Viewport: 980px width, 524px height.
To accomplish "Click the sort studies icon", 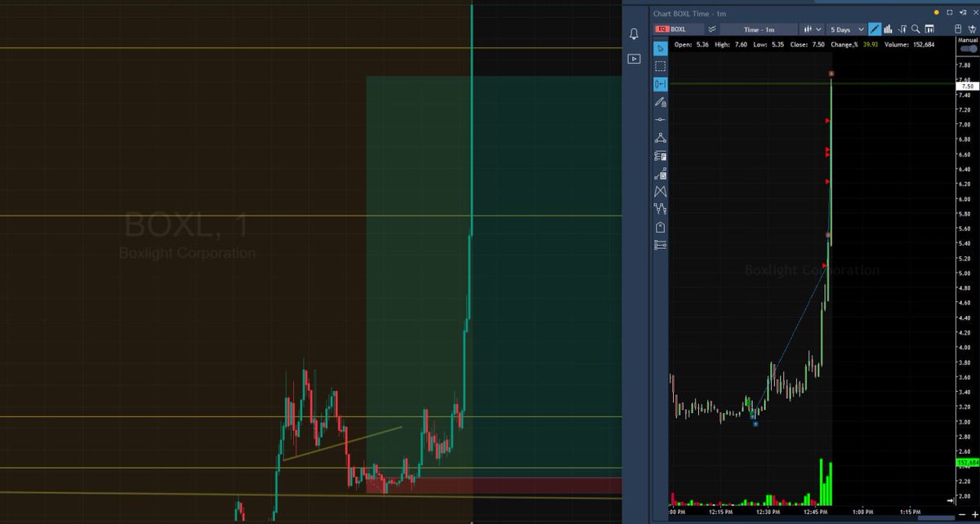I will pyautogui.click(x=902, y=29).
